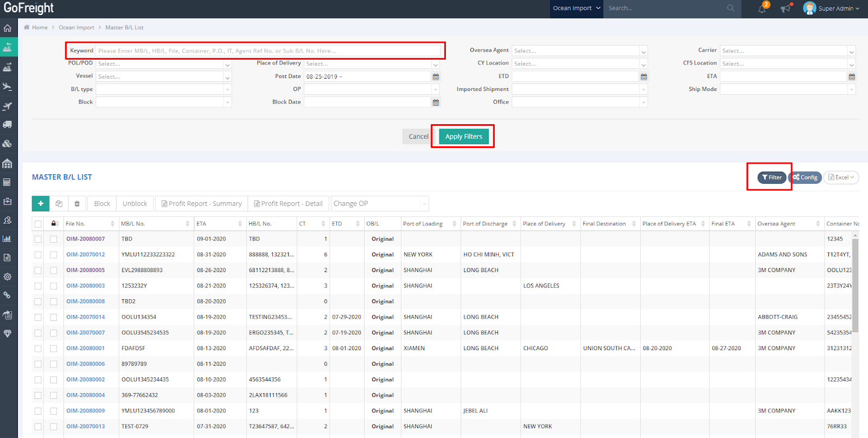Image resolution: width=868 pixels, height=438 pixels.
Task: Open file link OIM-20080005
Action: pyautogui.click(x=86, y=270)
